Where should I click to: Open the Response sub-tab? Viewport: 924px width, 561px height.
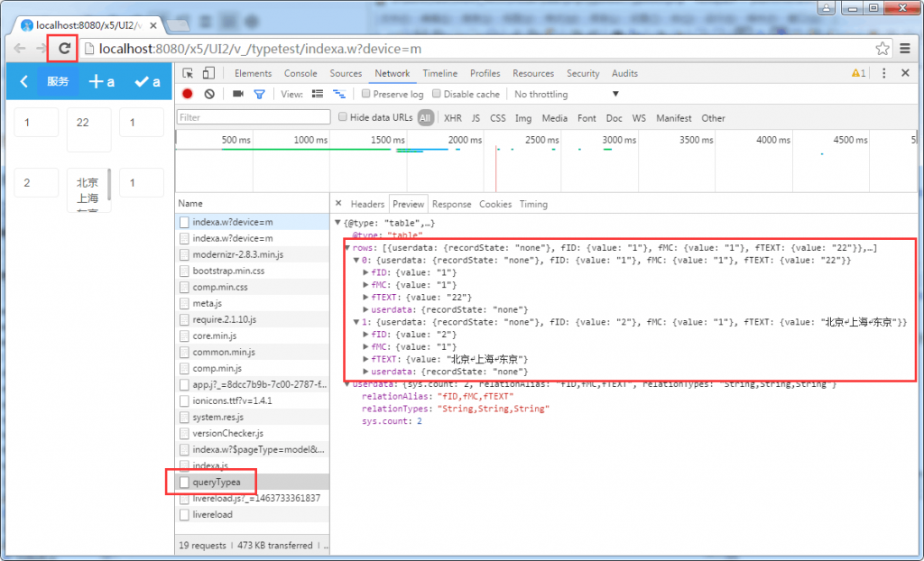pyautogui.click(x=451, y=205)
